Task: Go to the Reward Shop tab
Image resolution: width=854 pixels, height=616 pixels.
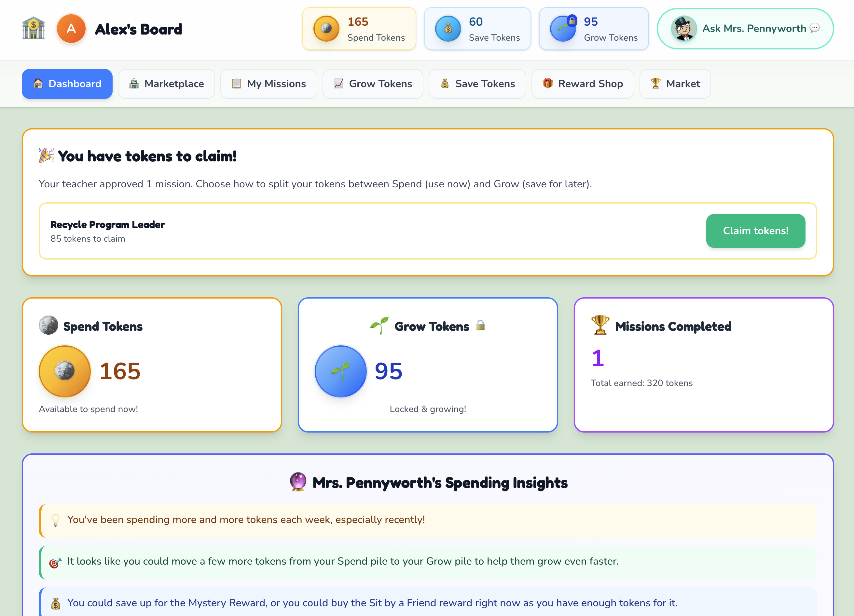Action: tap(583, 84)
